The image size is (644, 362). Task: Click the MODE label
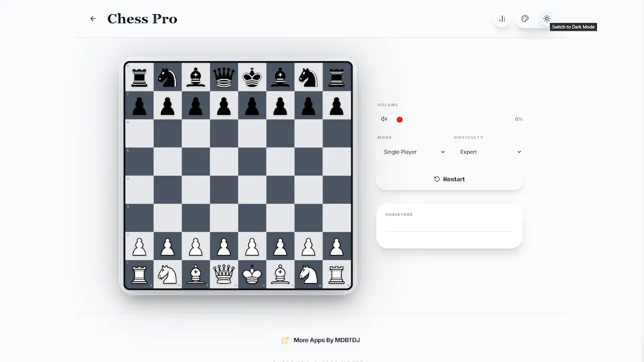385,138
